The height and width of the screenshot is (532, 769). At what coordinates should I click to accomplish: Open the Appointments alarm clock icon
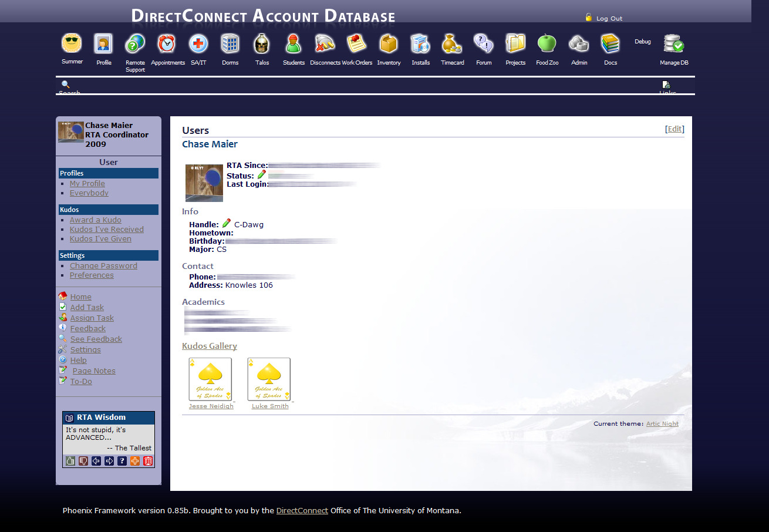[x=167, y=43]
